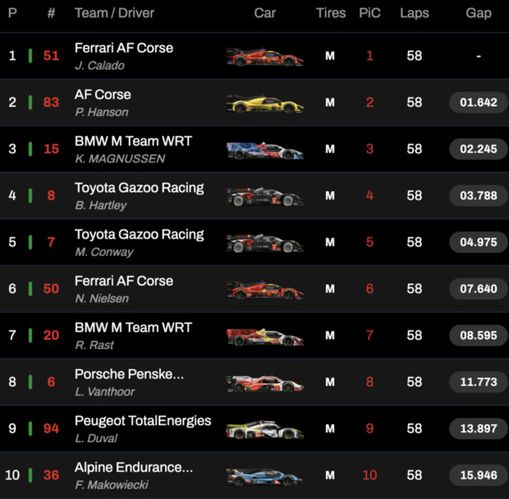Viewport: 509px width, 499px height.
Task: Click the Toyota #8 car icon
Action: [x=265, y=197]
